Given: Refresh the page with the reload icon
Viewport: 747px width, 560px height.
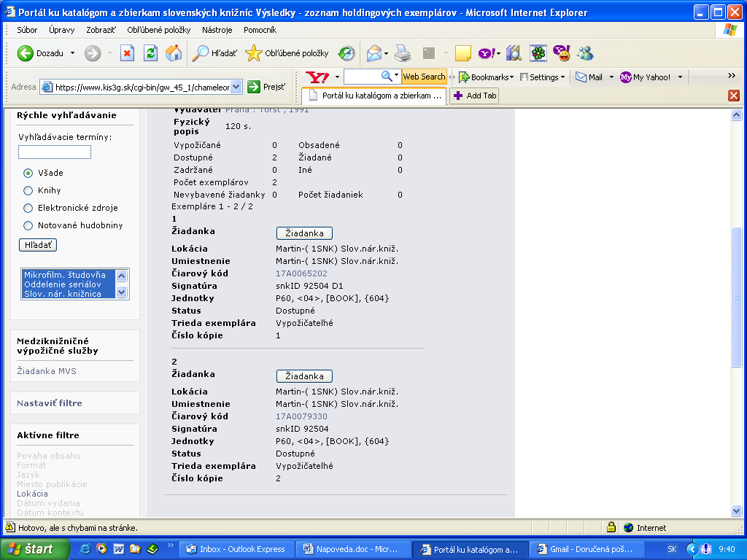Looking at the screenshot, I should [150, 53].
